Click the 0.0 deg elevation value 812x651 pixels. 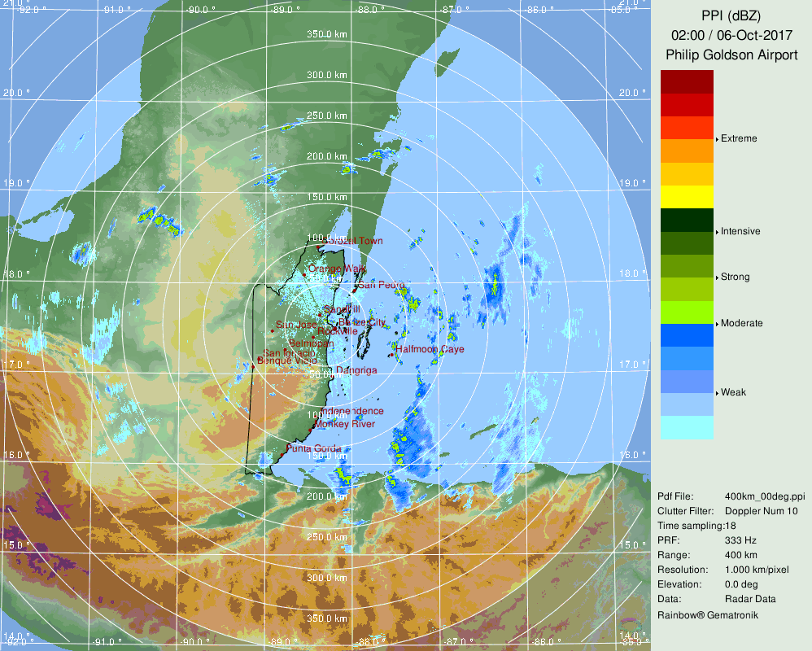tap(741, 584)
